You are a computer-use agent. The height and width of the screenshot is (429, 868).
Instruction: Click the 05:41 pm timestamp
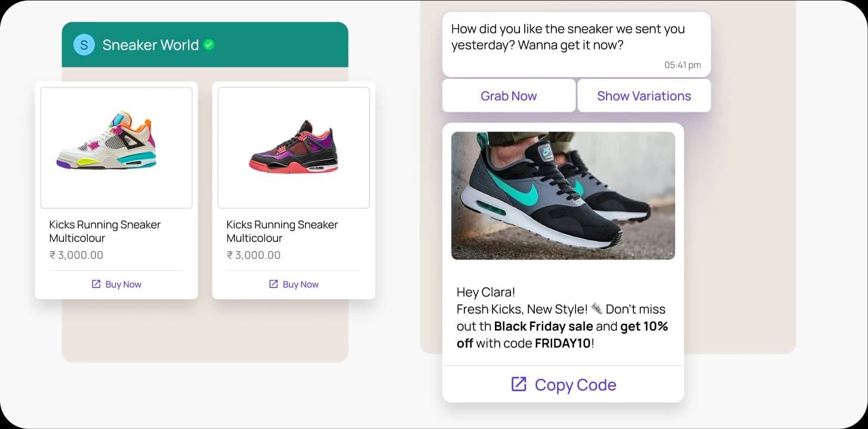point(682,66)
